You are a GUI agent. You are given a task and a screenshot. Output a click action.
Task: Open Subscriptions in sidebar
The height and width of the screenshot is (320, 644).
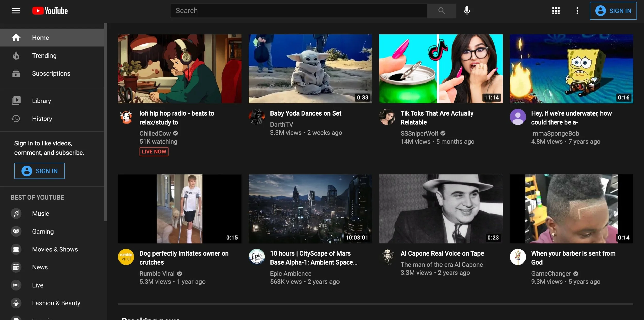(51, 73)
